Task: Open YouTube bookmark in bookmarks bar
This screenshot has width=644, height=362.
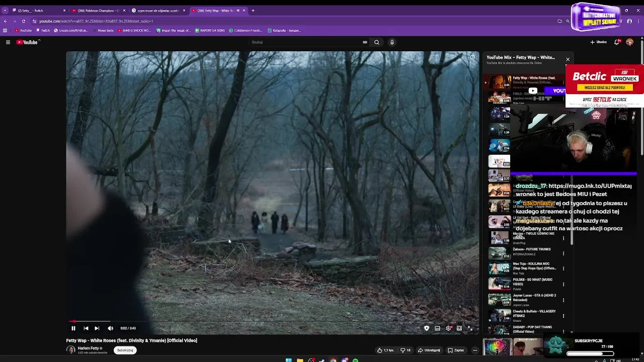Action: coord(23,31)
